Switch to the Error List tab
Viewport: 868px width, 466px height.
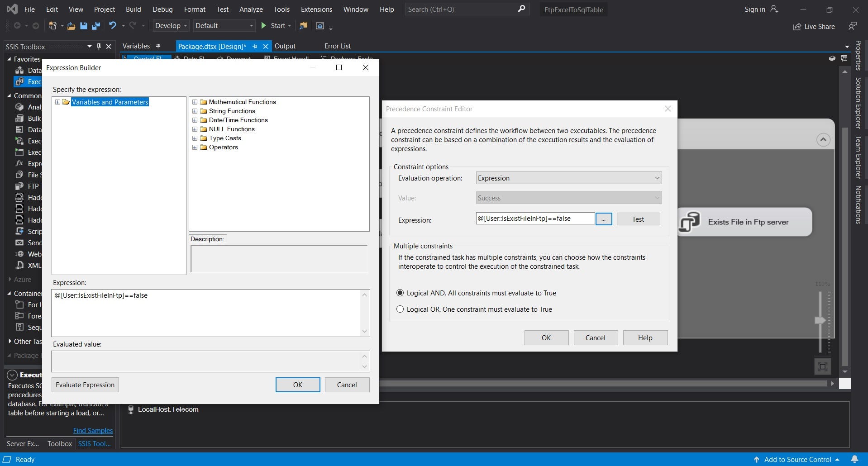coord(338,46)
